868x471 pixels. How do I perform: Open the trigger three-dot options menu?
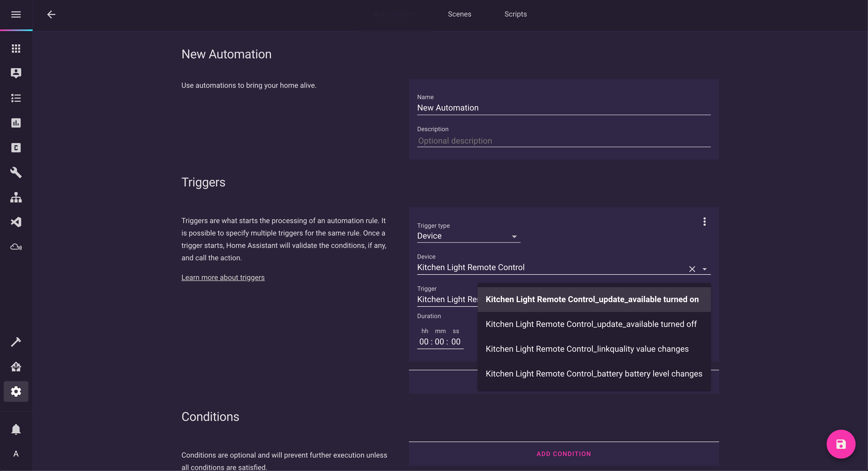click(x=704, y=222)
